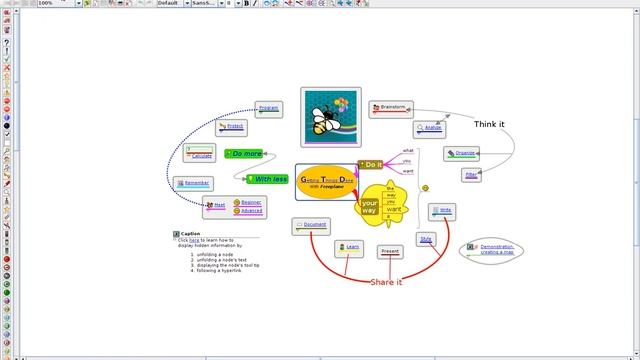This screenshot has width=640, height=360.
Task: Click the smiley icon beside the curly bracket
Action: coord(425,188)
